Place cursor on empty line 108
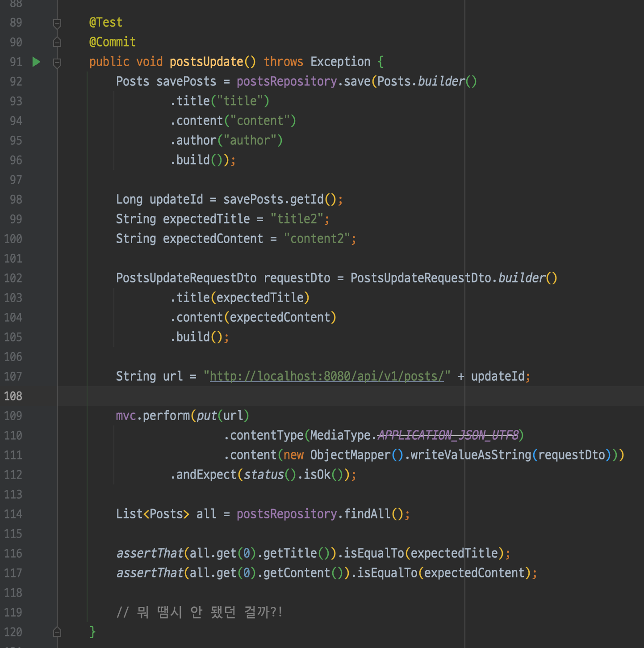Image resolution: width=644 pixels, height=648 pixels. (x=351, y=396)
